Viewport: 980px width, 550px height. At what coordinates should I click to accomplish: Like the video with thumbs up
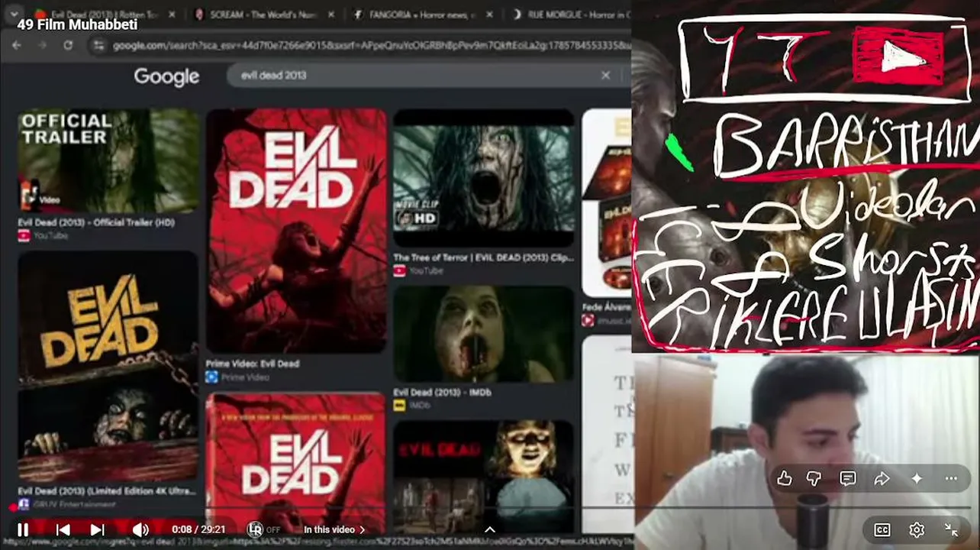click(x=785, y=478)
